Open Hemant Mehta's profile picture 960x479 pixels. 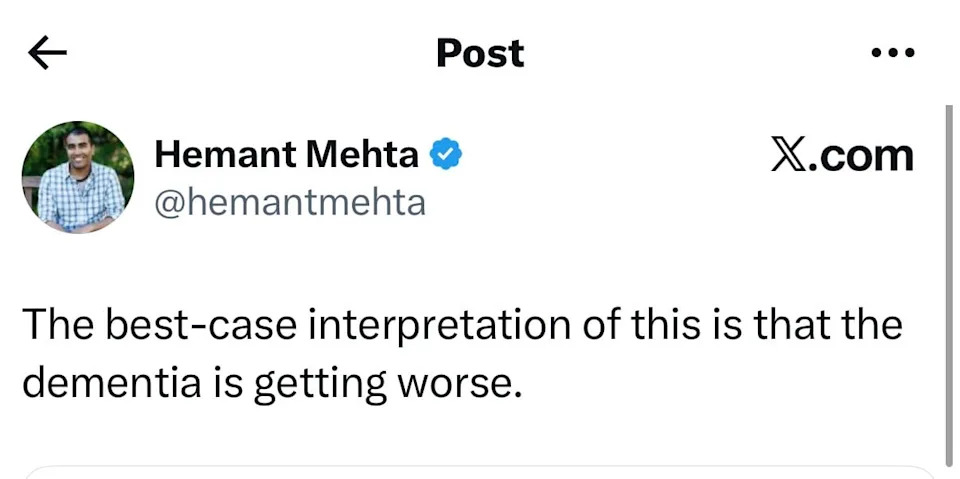pyautogui.click(x=78, y=177)
